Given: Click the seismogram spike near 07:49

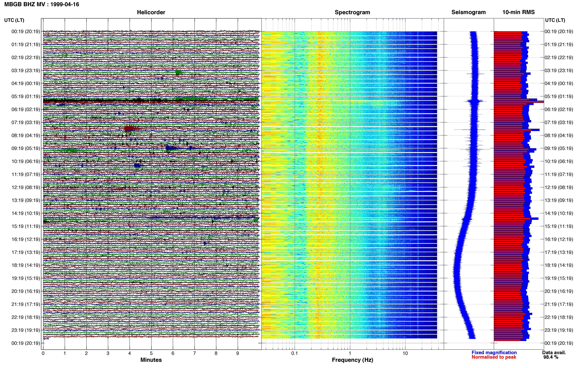Looking at the screenshot, I should tap(470, 130).
